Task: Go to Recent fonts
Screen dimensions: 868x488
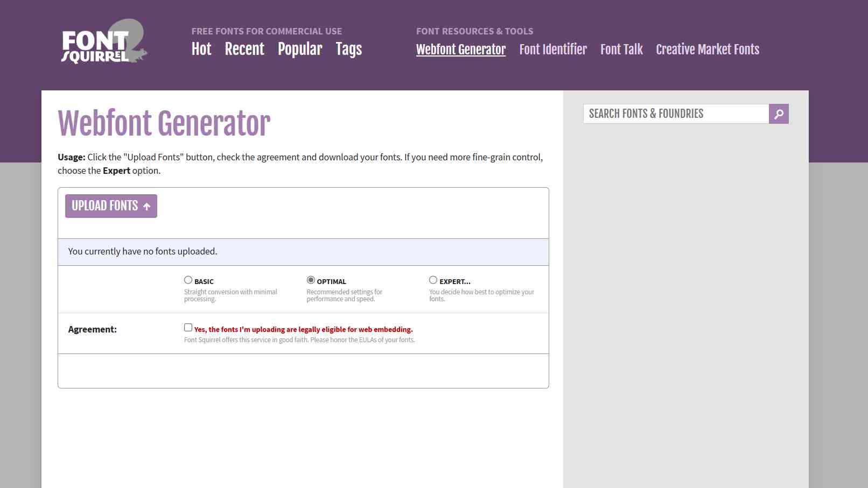Action: [244, 49]
